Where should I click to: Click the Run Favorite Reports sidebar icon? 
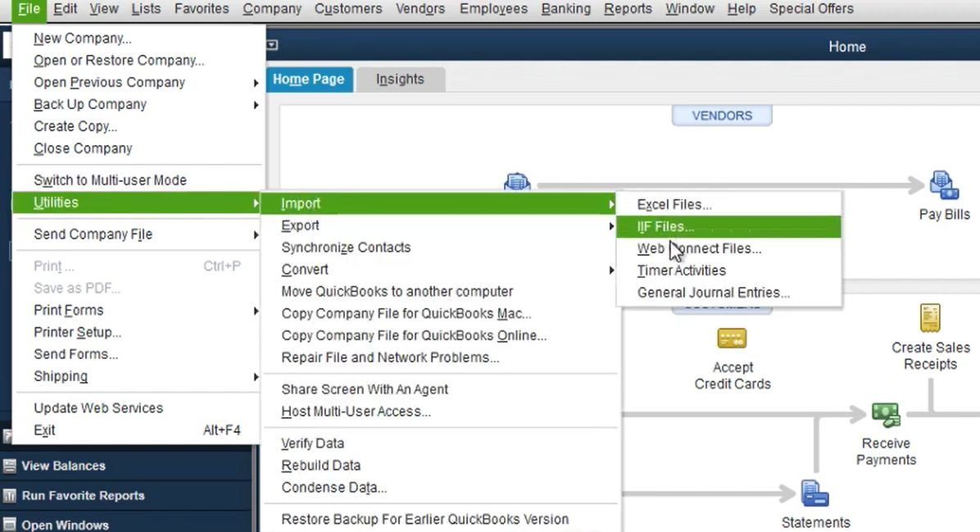click(9, 496)
